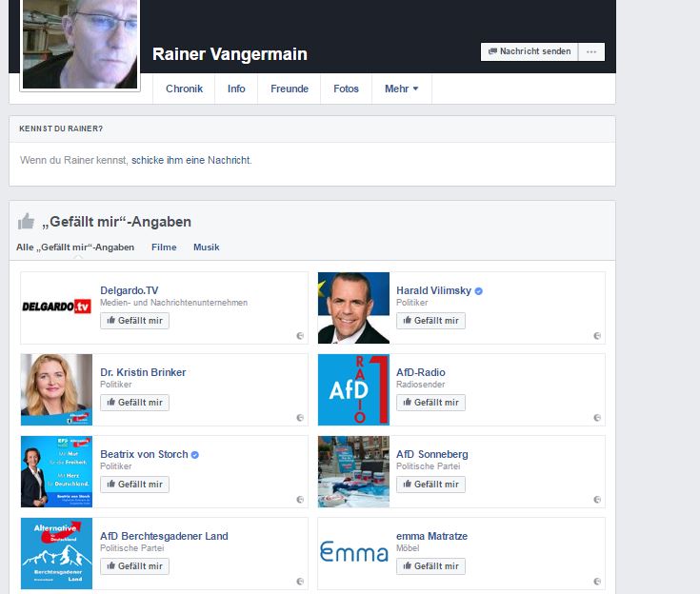Viewport: 700px width, 594px height.
Task: Open the Delgardo.TV logo thumbnail
Action: click(x=57, y=307)
